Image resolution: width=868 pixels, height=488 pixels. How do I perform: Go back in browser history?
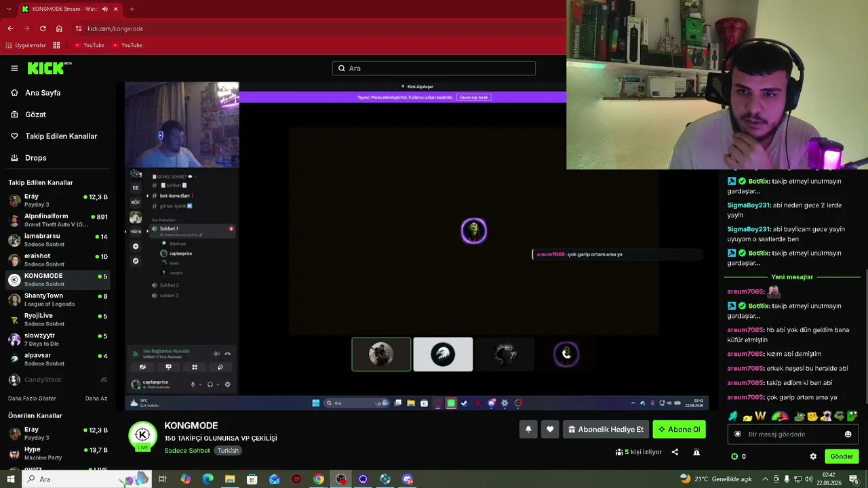pyautogui.click(x=10, y=28)
